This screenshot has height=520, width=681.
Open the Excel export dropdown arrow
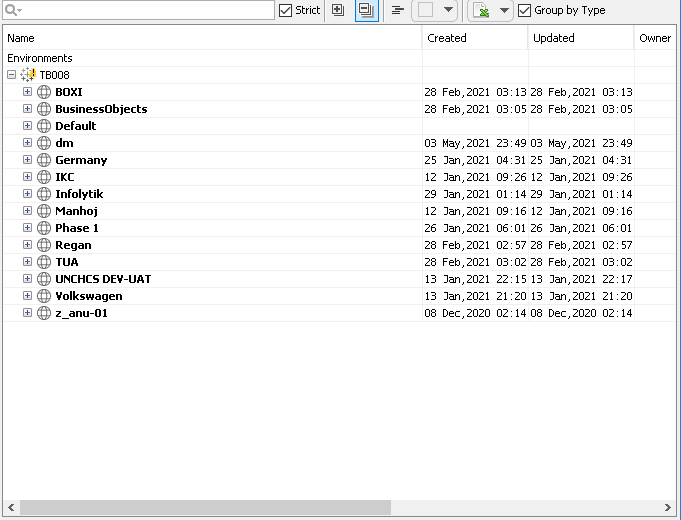[503, 10]
